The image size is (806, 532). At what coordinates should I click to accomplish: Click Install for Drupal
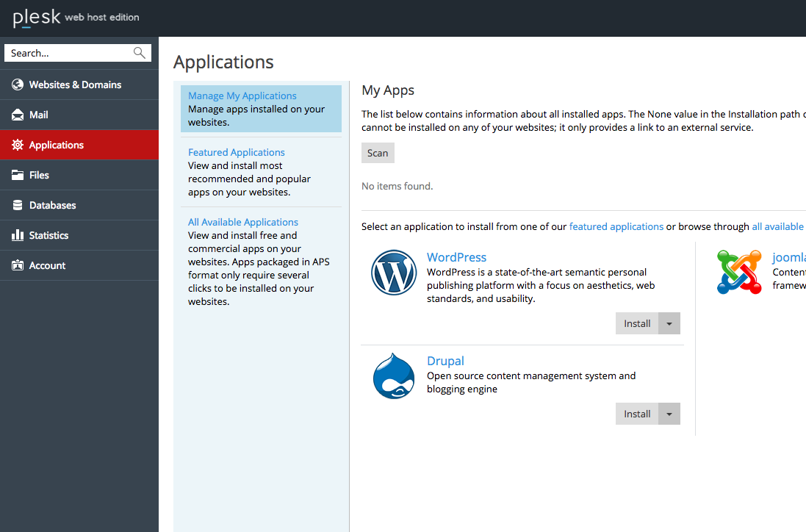[637, 414]
